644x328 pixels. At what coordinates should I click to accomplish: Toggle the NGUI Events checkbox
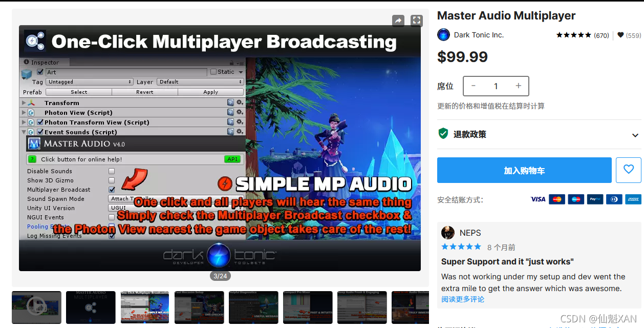click(112, 217)
